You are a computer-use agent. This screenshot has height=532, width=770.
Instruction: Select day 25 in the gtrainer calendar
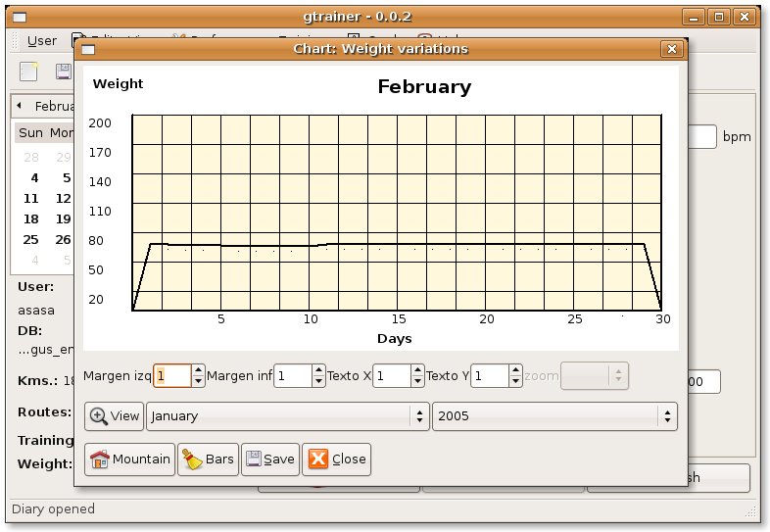point(31,240)
